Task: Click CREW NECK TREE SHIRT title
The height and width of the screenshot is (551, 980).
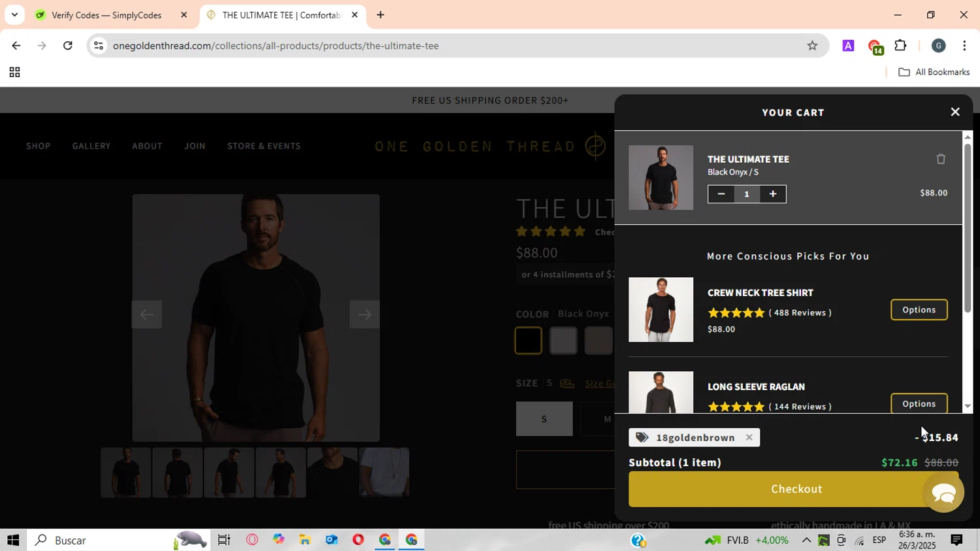Action: point(760,293)
